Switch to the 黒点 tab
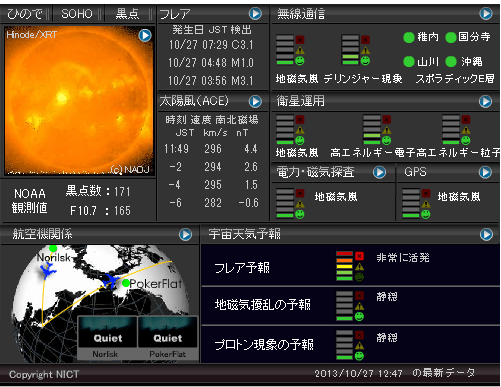The image size is (501, 387). (127, 14)
